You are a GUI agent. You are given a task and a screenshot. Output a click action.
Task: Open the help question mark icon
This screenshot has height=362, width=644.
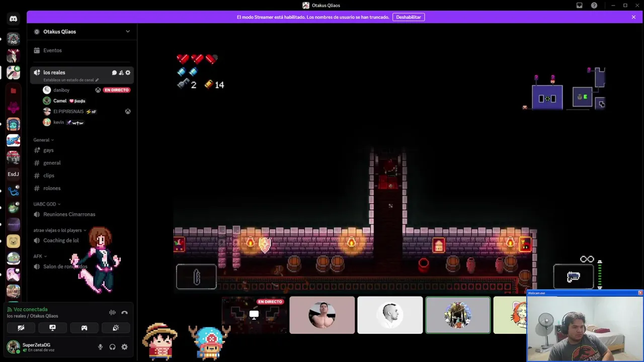594,6
